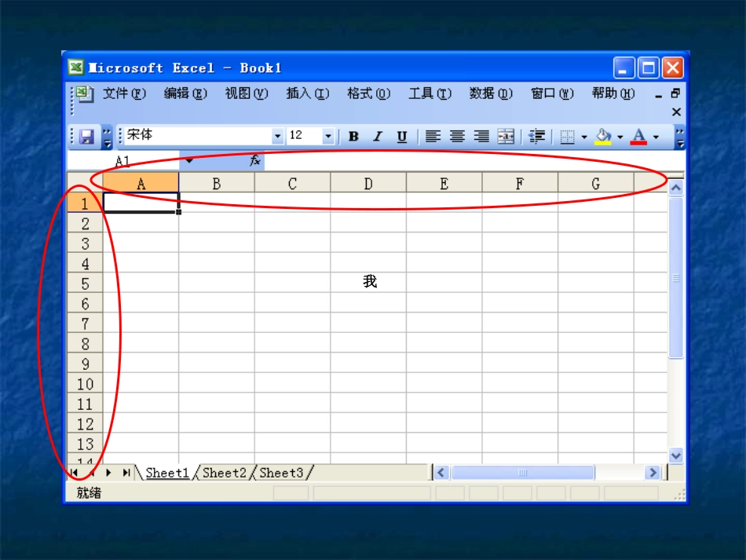Image resolution: width=746 pixels, height=560 pixels.
Task: Toggle Underline formatting
Action: click(x=402, y=137)
